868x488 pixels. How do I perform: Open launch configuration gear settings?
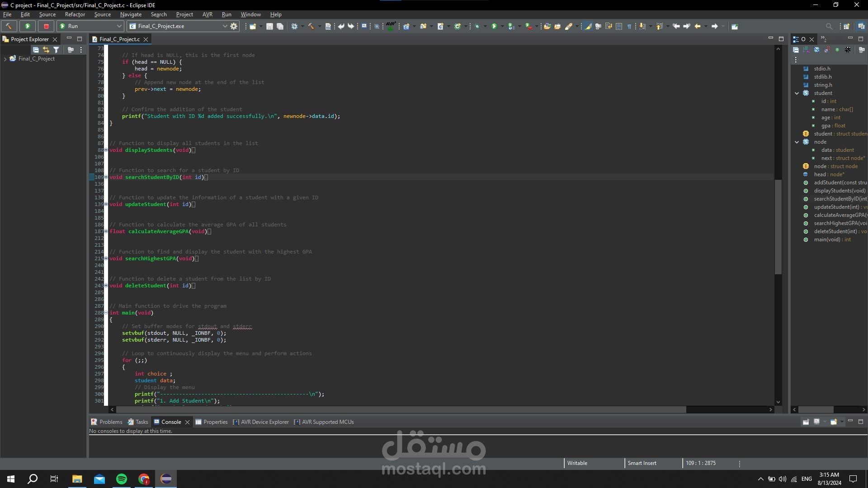tap(234, 26)
